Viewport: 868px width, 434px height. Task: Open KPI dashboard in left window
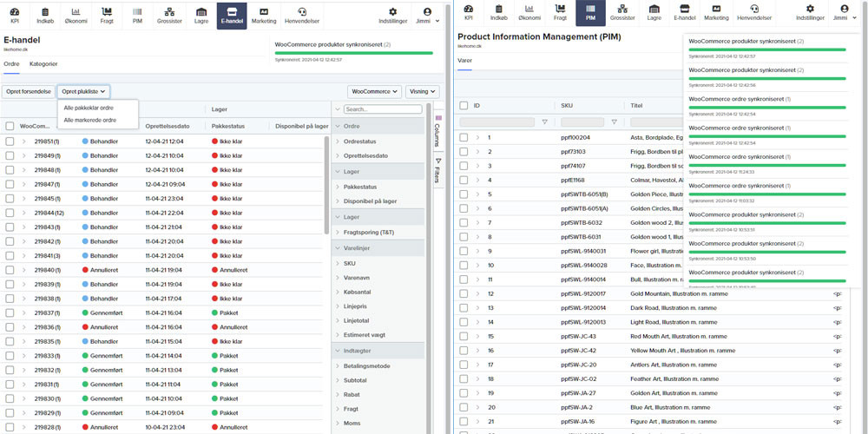point(15,14)
